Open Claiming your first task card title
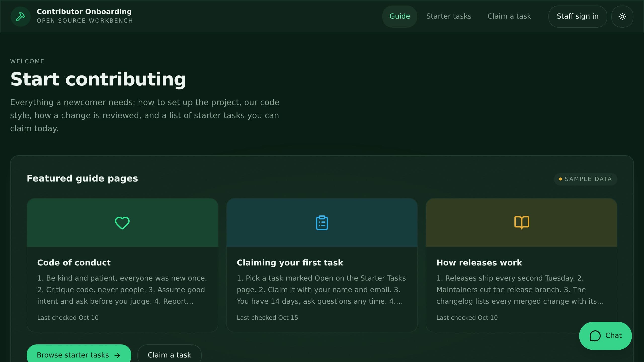Screen dimensions: 644x362 290,262
